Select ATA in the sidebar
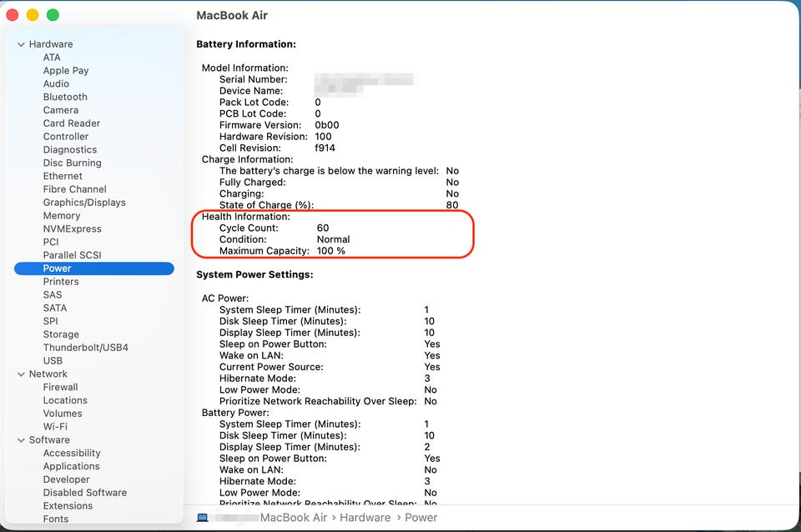 [x=52, y=58]
